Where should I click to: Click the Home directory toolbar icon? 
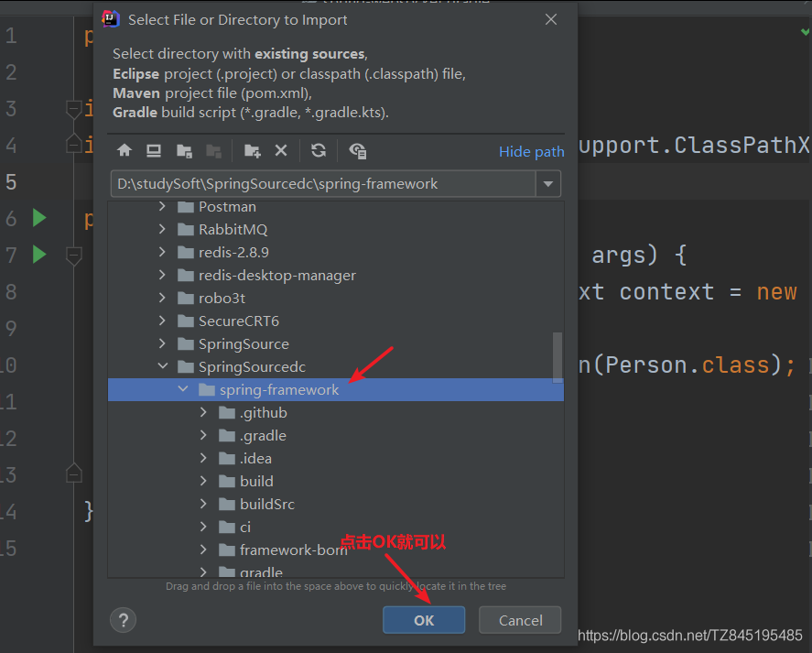click(x=125, y=151)
